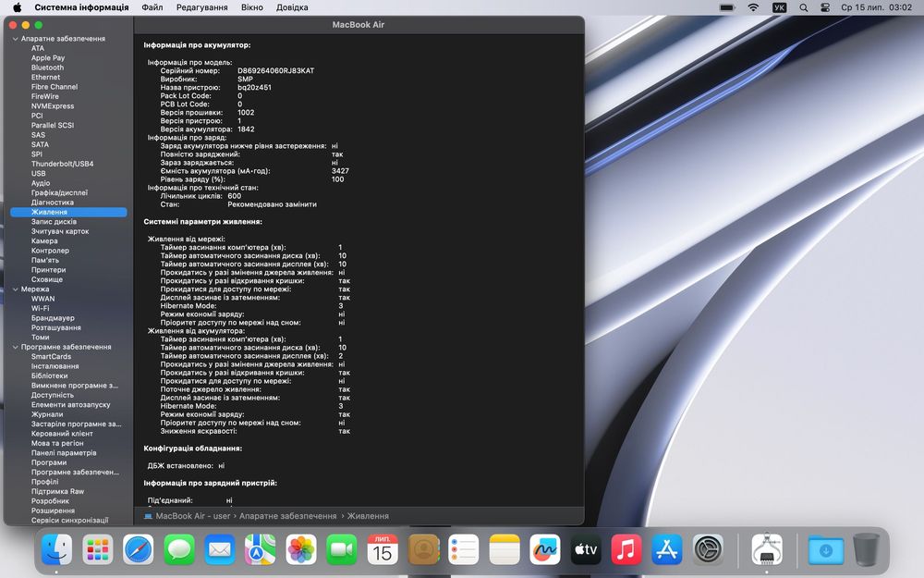Open Spotlight search magnifier
The height and width of the screenshot is (578, 924).
pyautogui.click(x=804, y=7)
